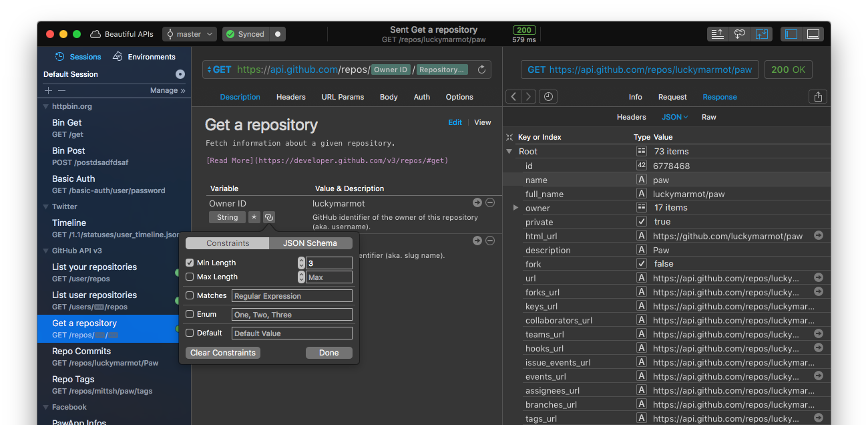Viewport: 868px width, 425px height.
Task: Collapse all nodes with the inward-arrows icon
Action: pyautogui.click(x=509, y=136)
